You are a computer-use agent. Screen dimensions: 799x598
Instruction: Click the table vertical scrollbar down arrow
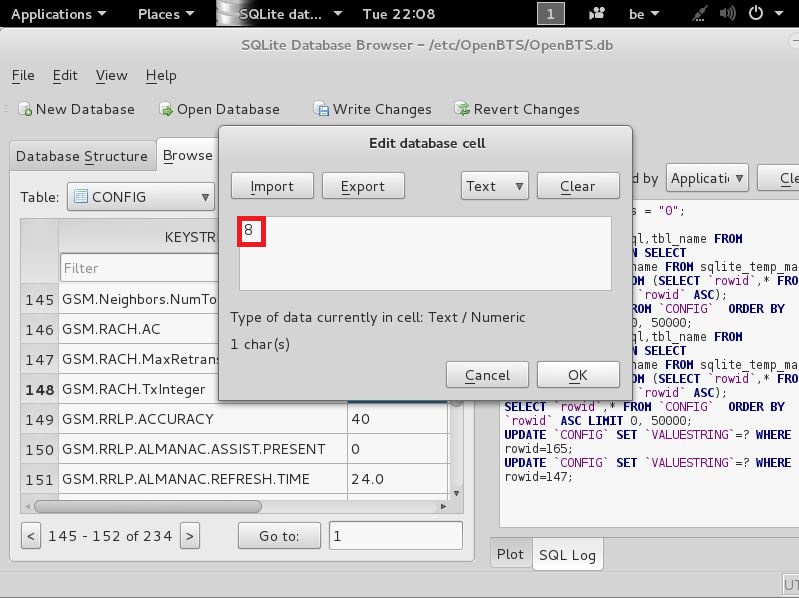coord(456,493)
